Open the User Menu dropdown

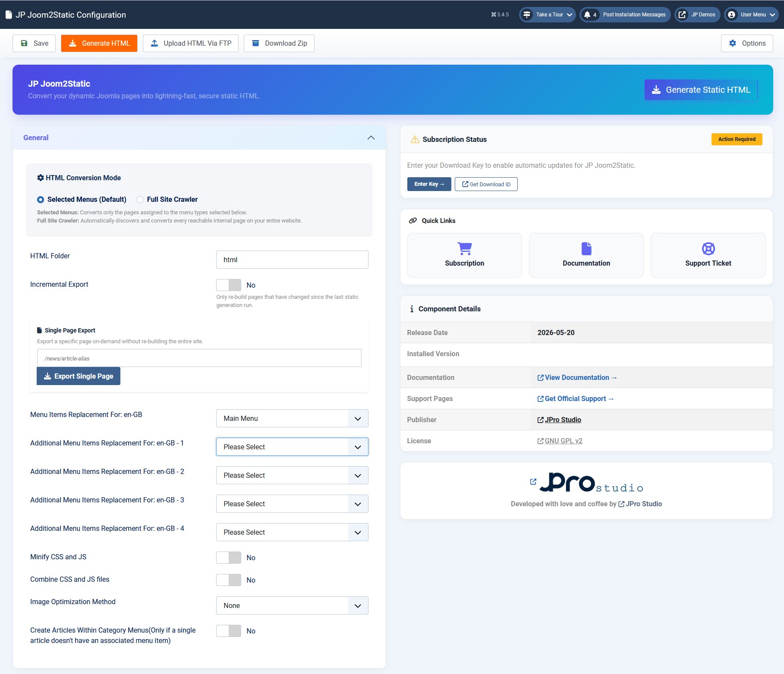(x=752, y=15)
